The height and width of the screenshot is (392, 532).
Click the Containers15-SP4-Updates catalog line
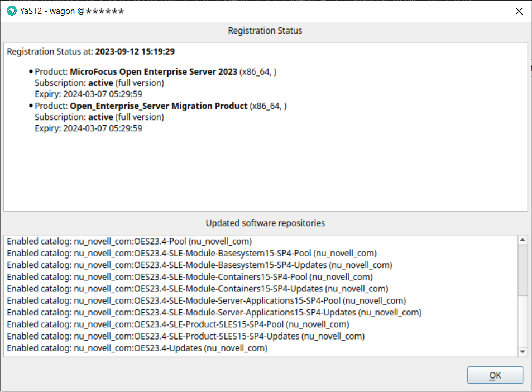tap(198, 289)
